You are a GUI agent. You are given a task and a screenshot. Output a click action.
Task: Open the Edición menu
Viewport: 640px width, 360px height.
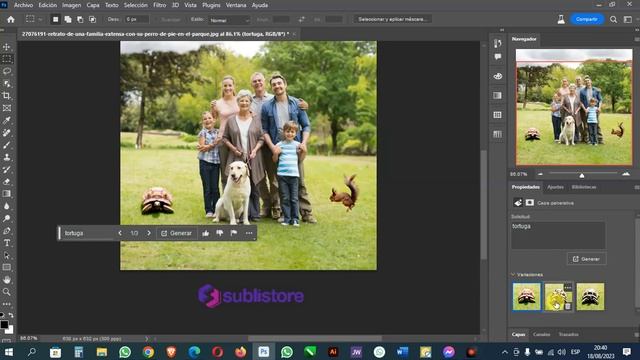click(48, 5)
